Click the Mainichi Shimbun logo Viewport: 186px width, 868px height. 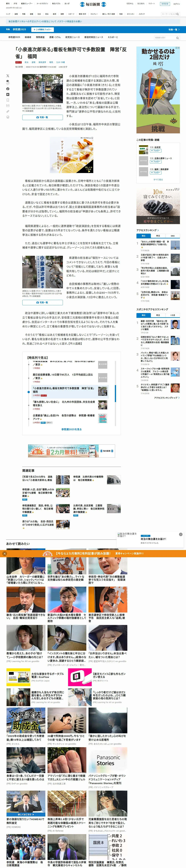[93, 4]
